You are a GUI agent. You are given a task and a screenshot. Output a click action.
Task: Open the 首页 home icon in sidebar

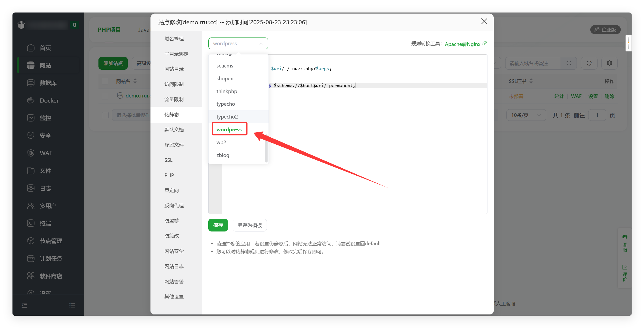coord(30,48)
